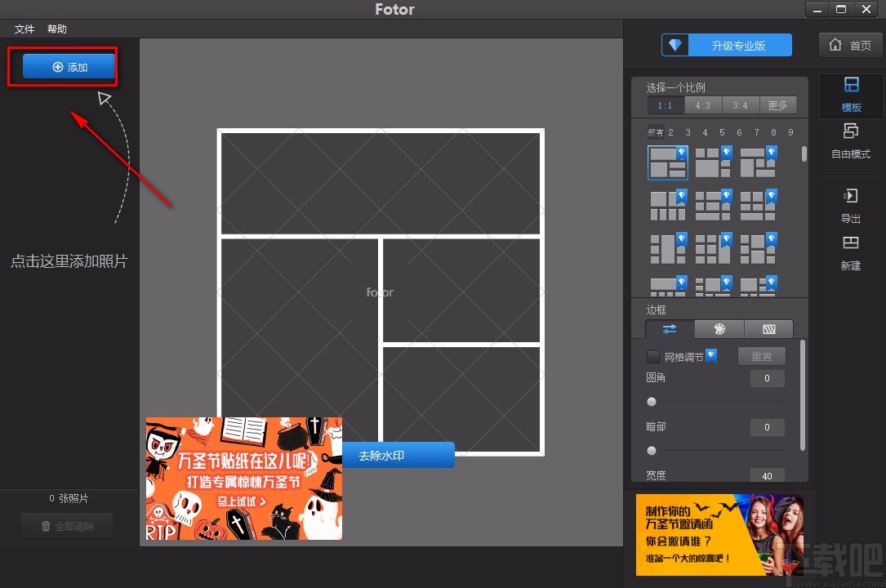Click the border settings panel scrollbar
Viewport: 886px width, 588px height.
click(x=803, y=395)
